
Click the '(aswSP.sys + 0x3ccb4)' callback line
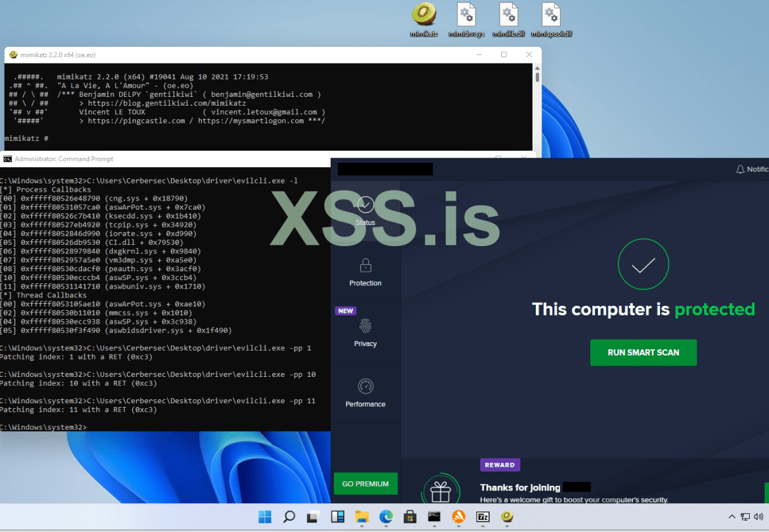98,278
